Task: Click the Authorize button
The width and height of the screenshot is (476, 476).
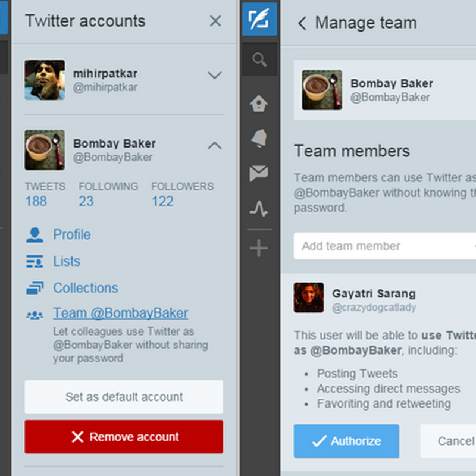Action: pos(346,441)
